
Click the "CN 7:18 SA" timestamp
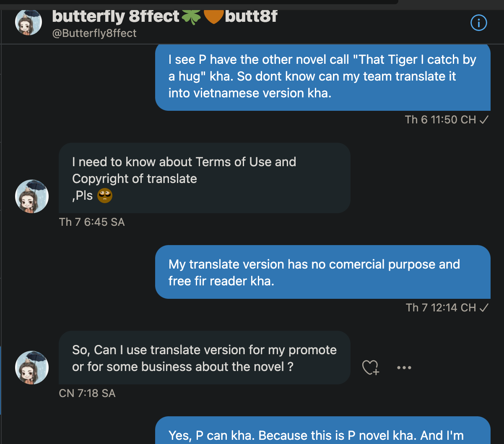87,394
